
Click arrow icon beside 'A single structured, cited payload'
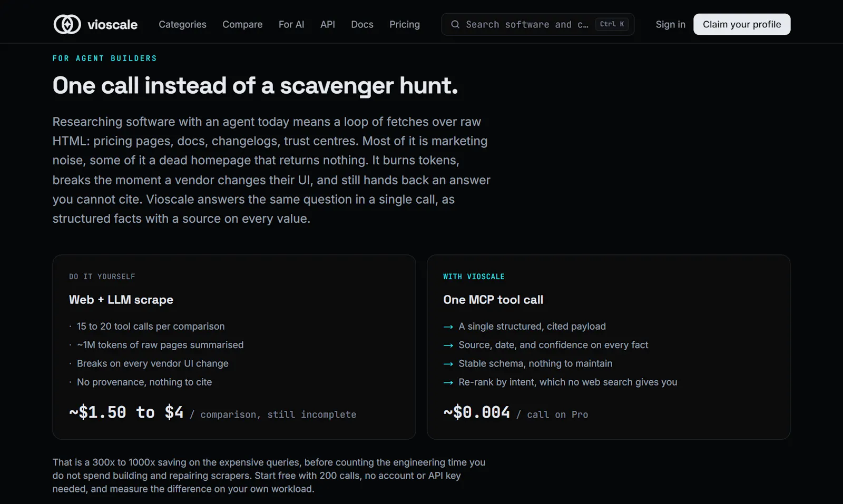point(448,327)
